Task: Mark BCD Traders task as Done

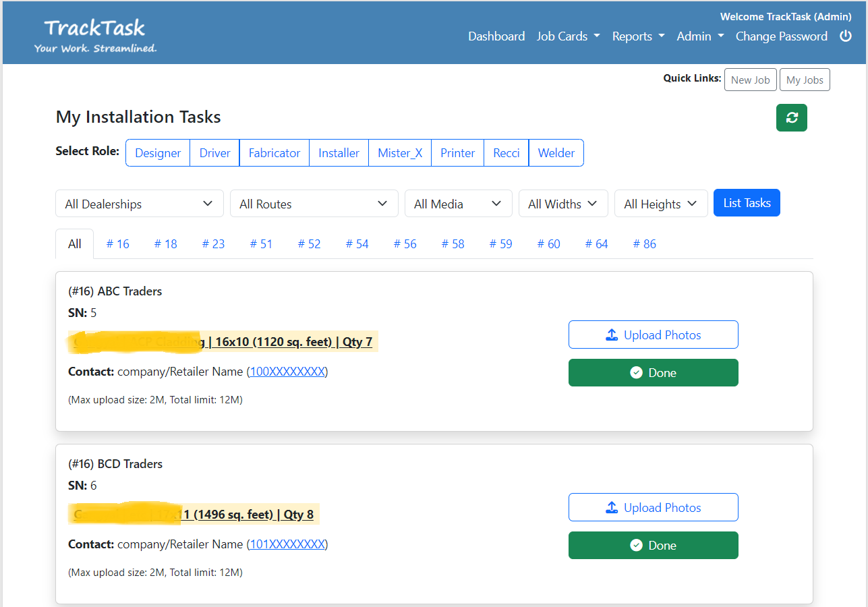Action: (x=653, y=546)
